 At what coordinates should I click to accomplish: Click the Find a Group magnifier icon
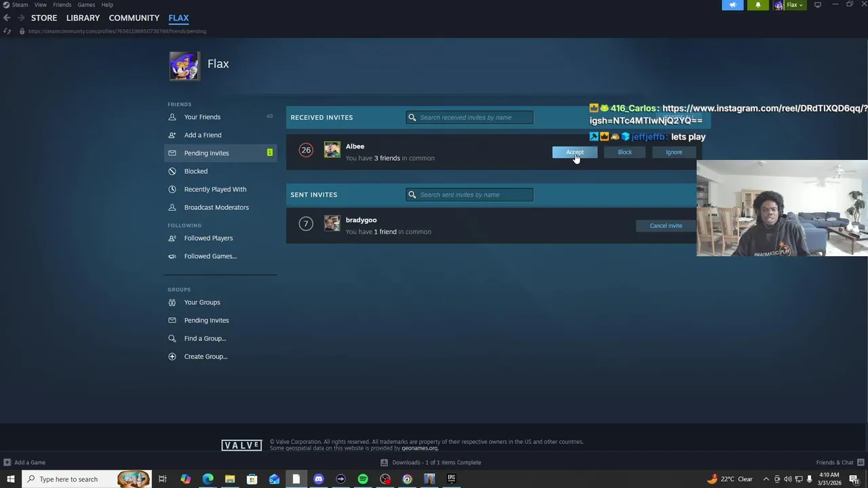172,338
